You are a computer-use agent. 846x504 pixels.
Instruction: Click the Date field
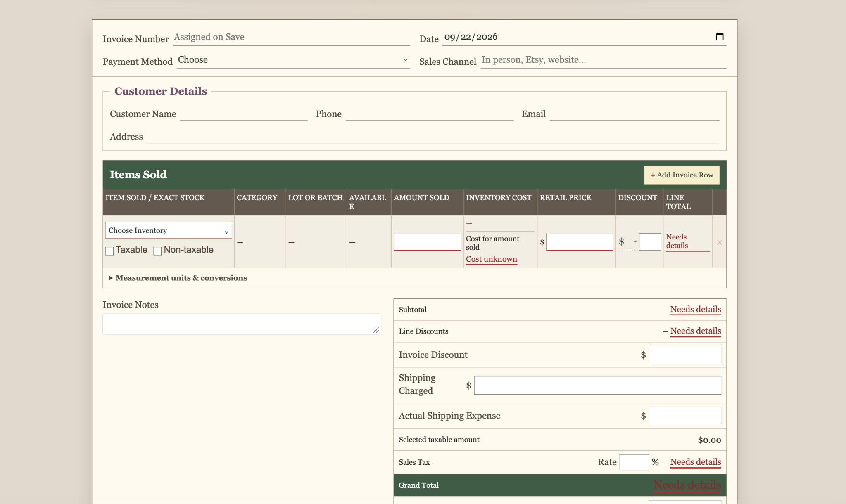(x=584, y=37)
